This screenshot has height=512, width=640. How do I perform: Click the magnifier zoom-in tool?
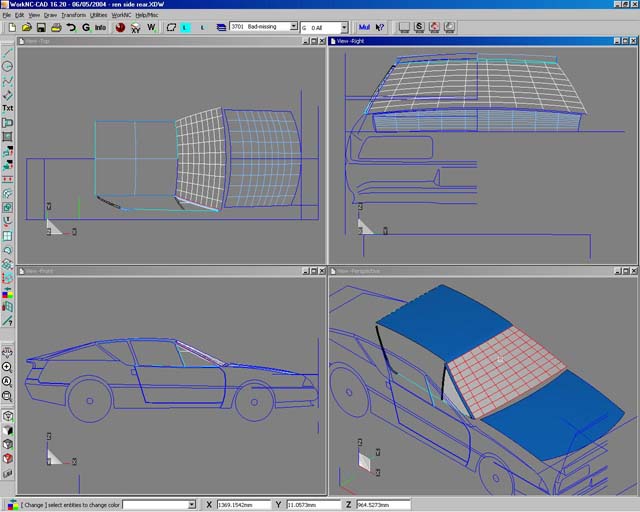coord(7,367)
